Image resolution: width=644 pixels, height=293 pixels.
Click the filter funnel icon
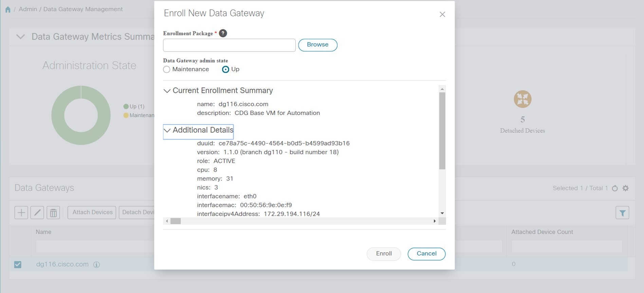pyautogui.click(x=622, y=213)
